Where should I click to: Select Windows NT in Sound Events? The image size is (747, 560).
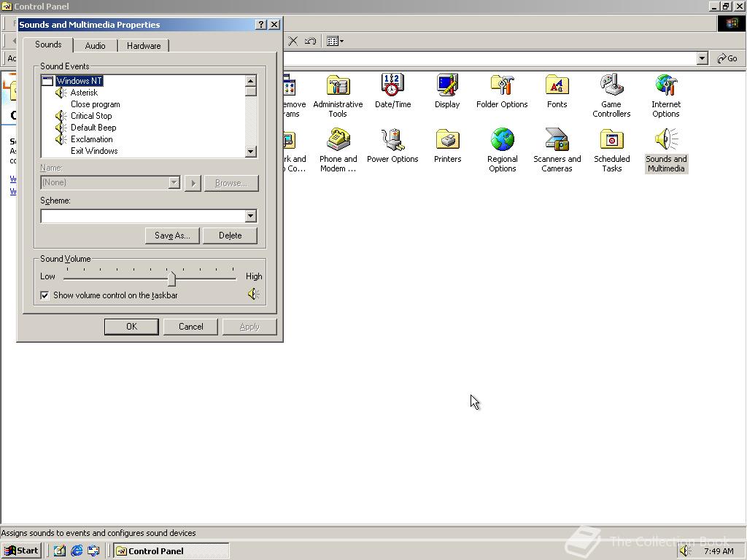[79, 81]
